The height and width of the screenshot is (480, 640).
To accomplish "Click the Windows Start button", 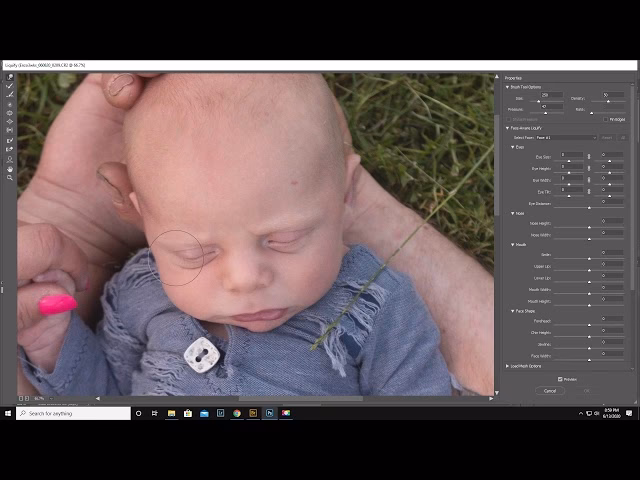I will [8, 413].
